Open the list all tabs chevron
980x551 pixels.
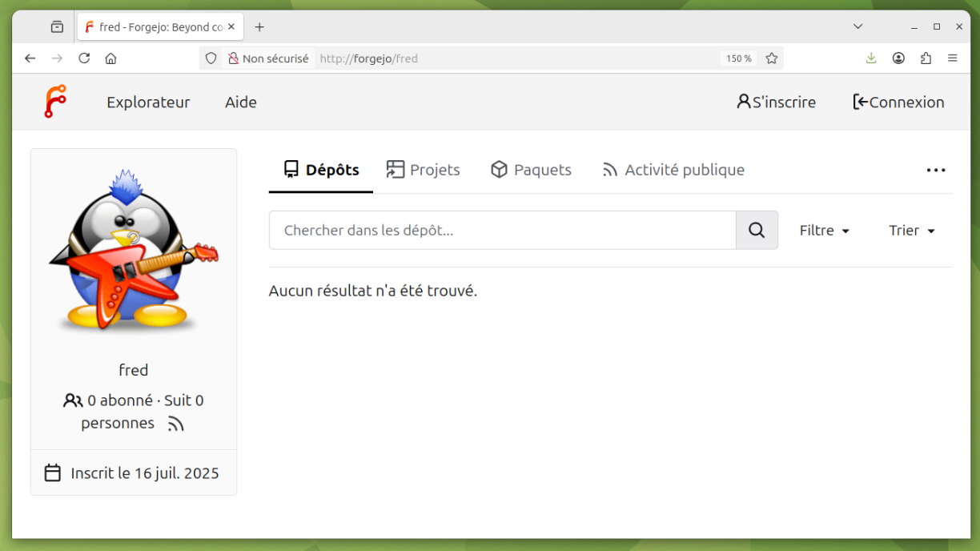[x=857, y=26]
